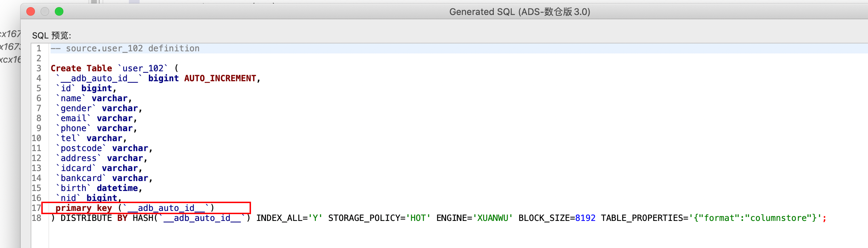
Task: Click the ENGINE='XUANWU' setting
Action: [474, 218]
